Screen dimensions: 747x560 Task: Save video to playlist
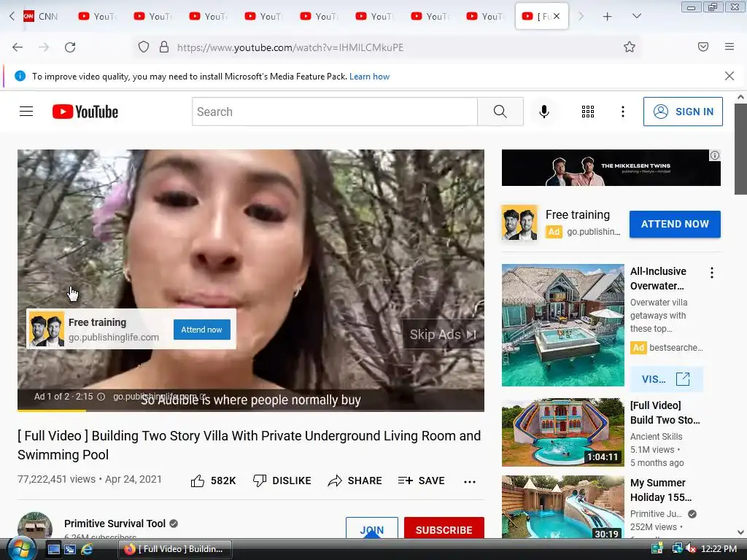click(421, 481)
